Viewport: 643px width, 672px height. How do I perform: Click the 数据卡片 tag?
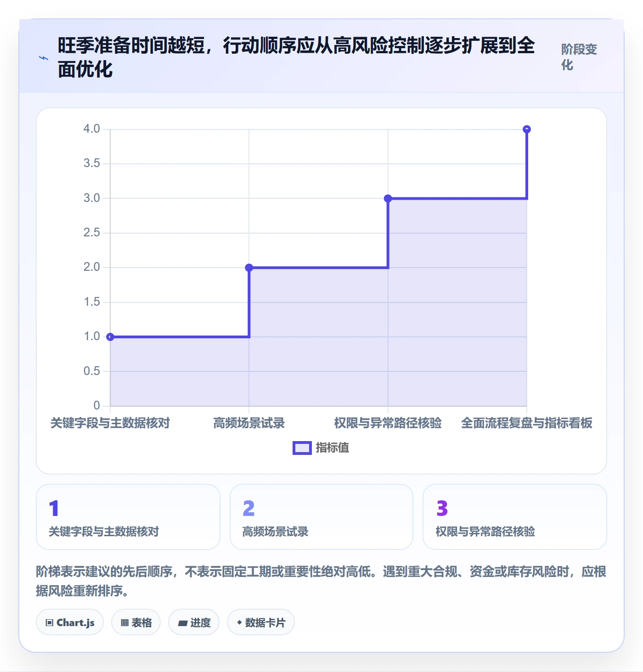pyautogui.click(x=261, y=622)
